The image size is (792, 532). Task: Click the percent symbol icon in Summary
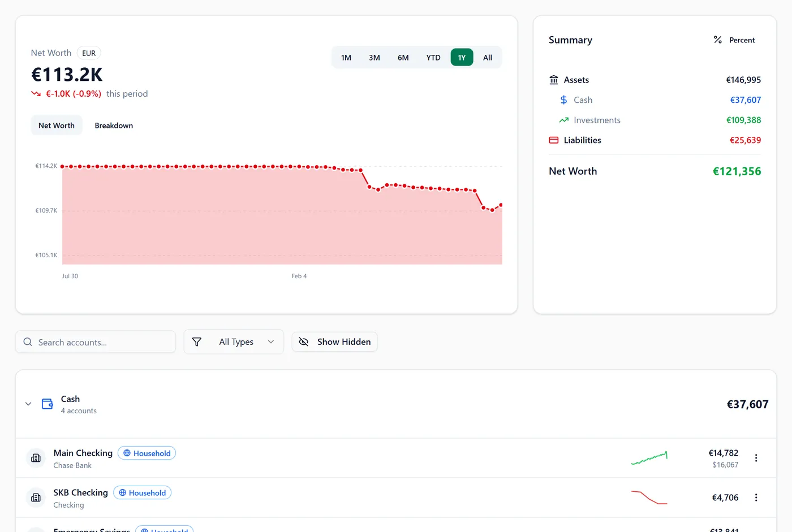pyautogui.click(x=717, y=40)
